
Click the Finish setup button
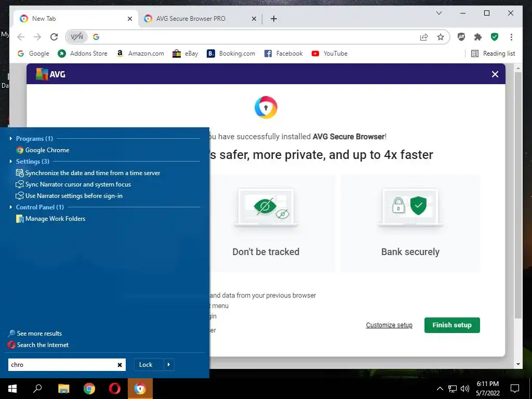tap(452, 325)
